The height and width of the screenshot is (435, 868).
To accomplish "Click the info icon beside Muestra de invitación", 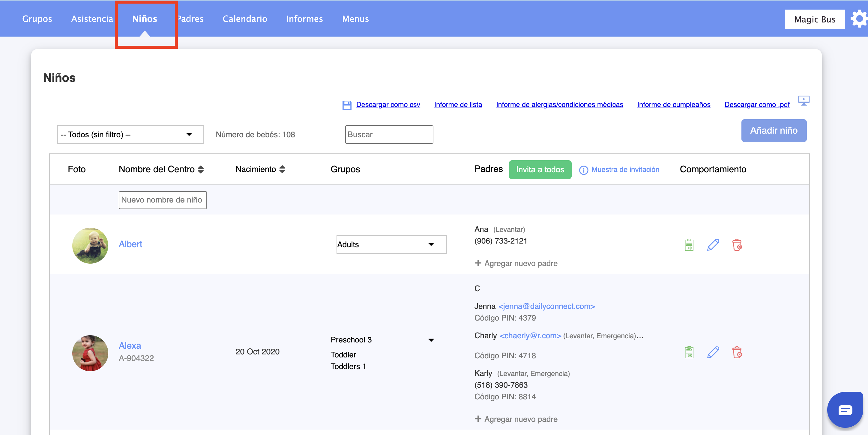I will pyautogui.click(x=584, y=170).
